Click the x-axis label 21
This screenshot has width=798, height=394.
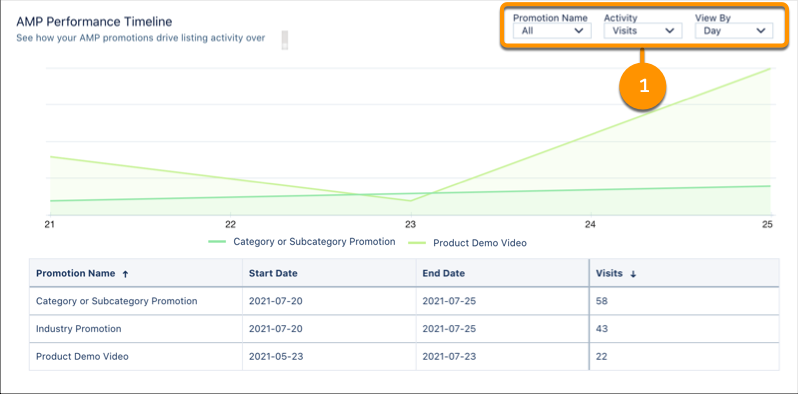[49, 224]
